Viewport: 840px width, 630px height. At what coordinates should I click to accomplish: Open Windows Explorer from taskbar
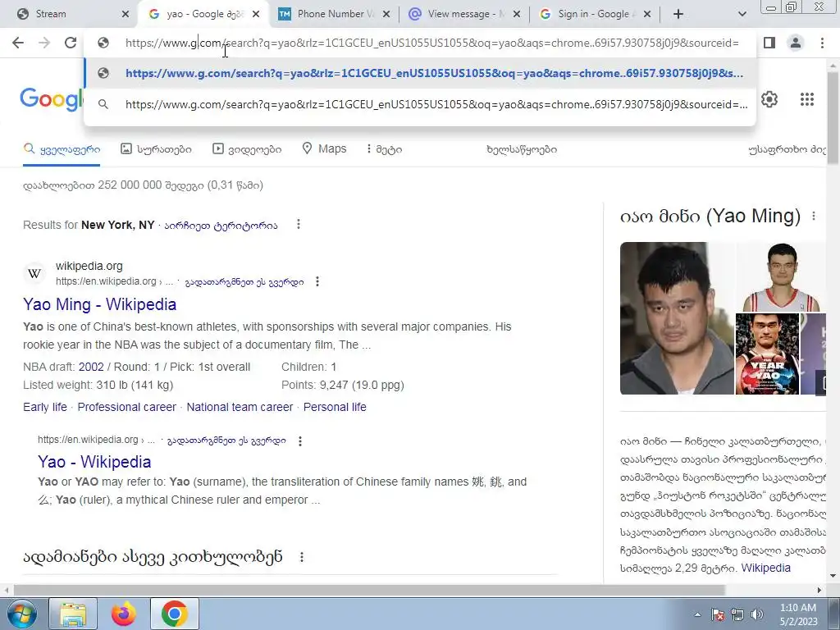click(73, 614)
